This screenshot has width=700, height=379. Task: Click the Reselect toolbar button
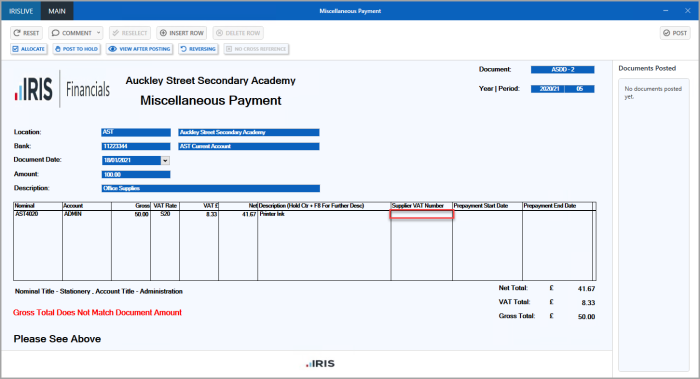[x=130, y=33]
